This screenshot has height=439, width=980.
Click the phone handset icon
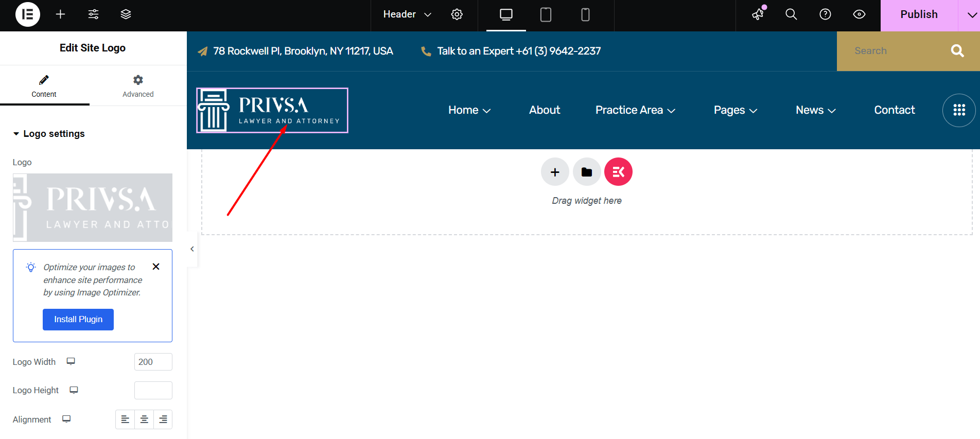426,51
